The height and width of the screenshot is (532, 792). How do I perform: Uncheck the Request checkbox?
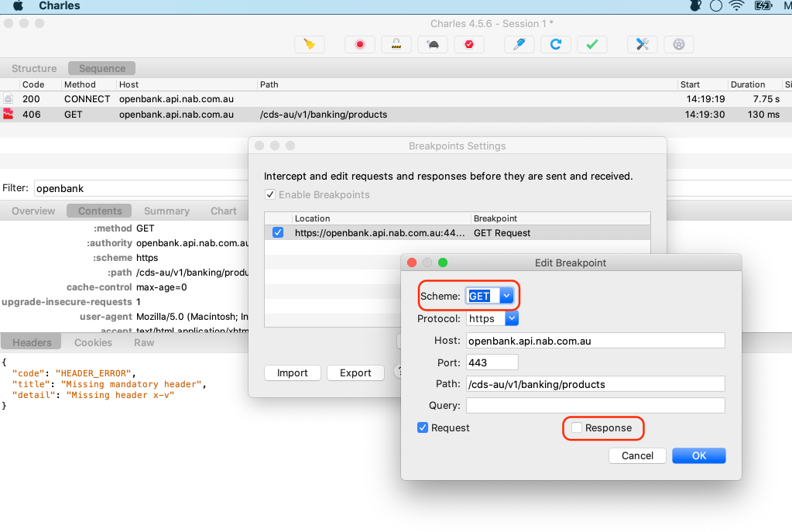(x=423, y=428)
